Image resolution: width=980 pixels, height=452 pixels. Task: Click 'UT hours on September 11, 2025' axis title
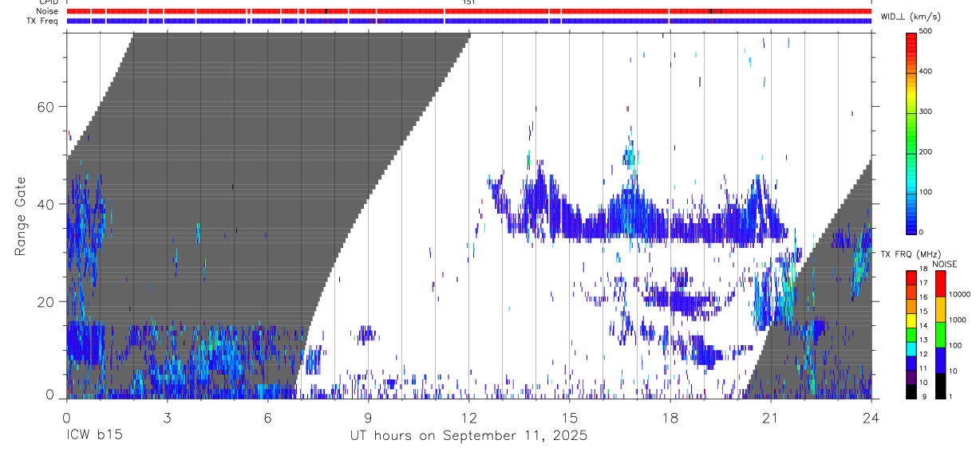tap(468, 436)
